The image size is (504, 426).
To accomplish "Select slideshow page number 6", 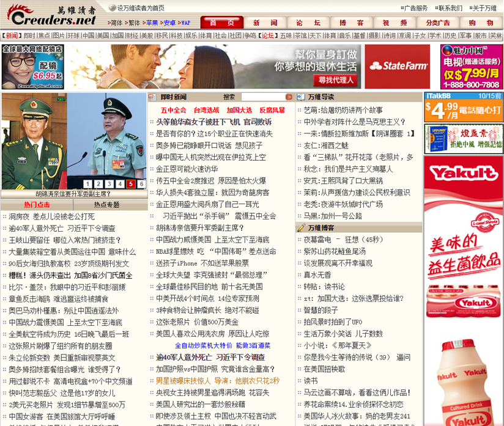I will [x=141, y=184].
